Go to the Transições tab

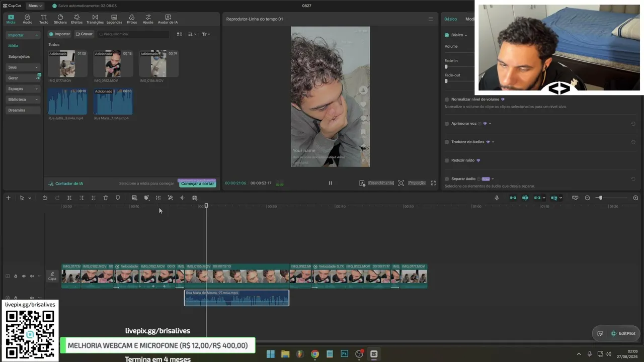(95, 19)
